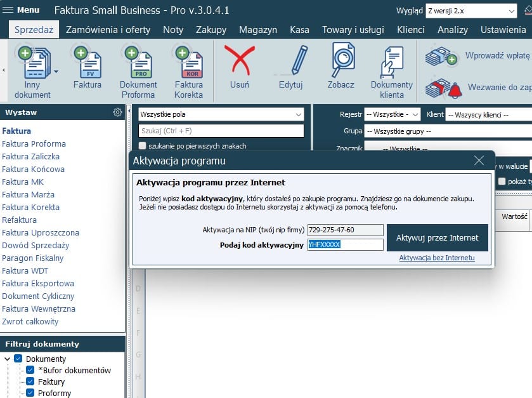The image size is (532, 398).
Task: Open the hamburger Menu
Action: 21,10
